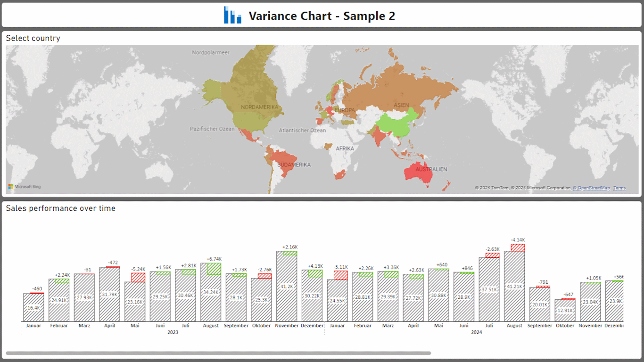Screen dimensions: 644x362
Task: Open the map Terms link
Action: [619, 188]
